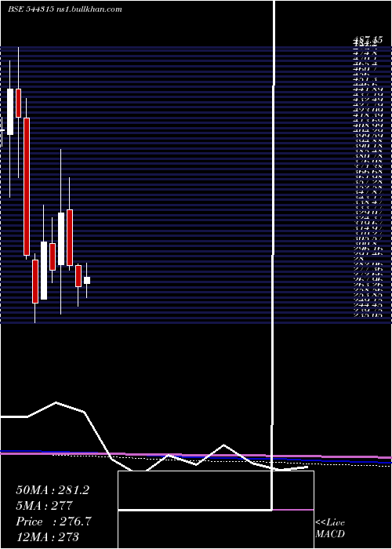Click the white MACD line peak
The width and height of the screenshot is (392, 549).
pyautogui.click(x=56, y=402)
